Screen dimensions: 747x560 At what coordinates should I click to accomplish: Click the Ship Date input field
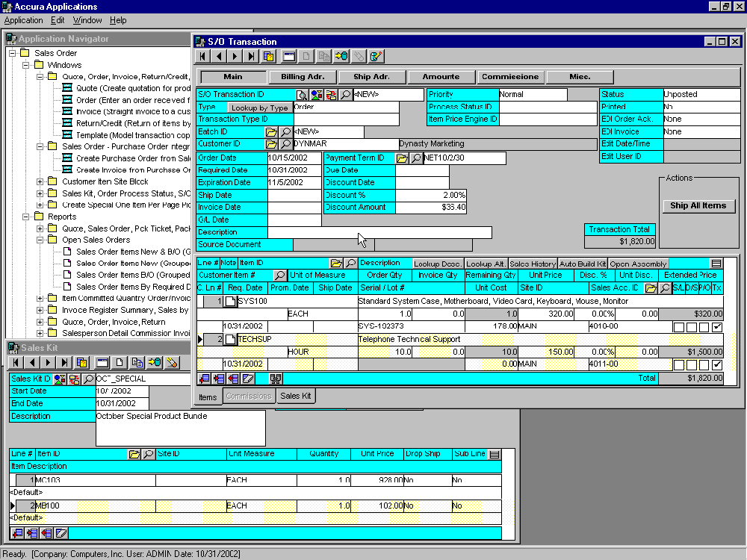tap(294, 195)
